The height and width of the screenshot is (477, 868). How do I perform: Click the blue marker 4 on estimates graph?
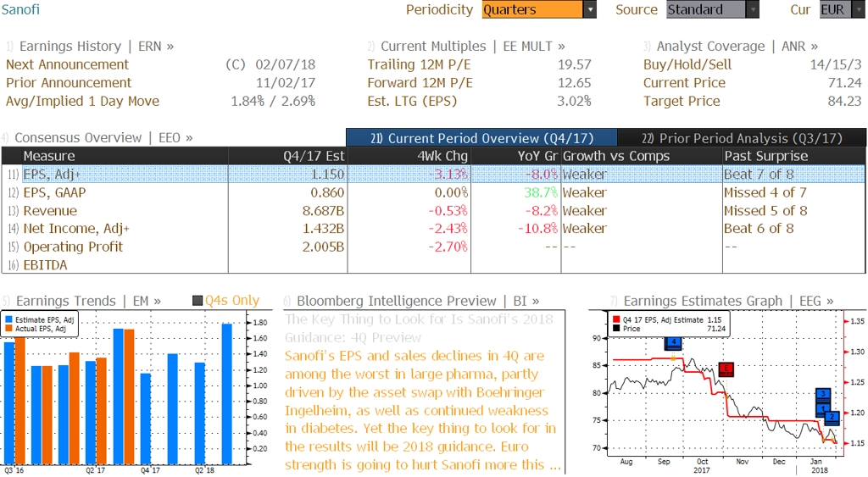673,343
